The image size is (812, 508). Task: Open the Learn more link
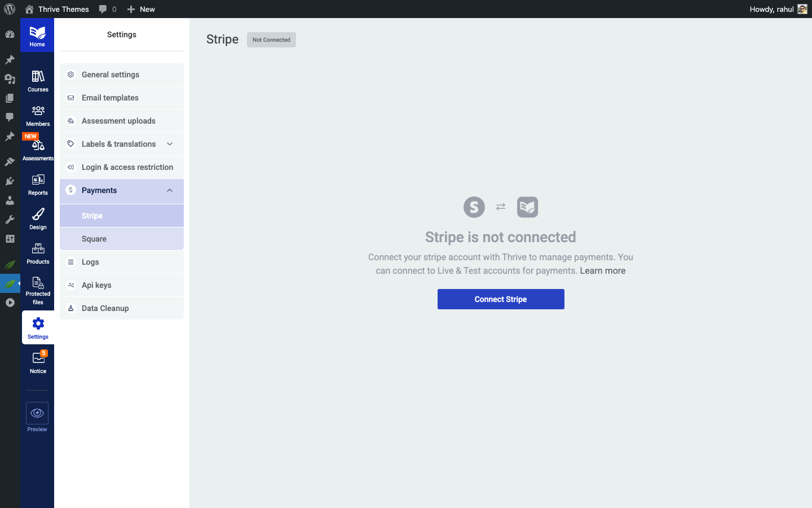click(x=602, y=270)
